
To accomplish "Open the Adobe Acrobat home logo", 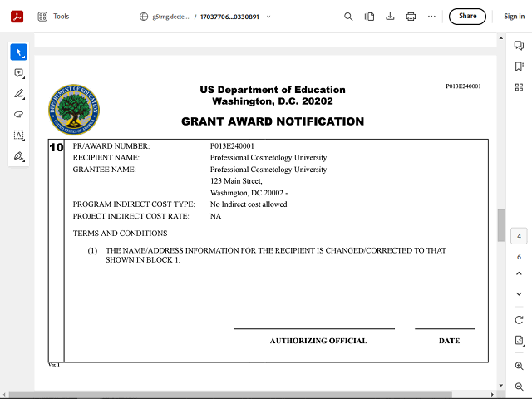I will point(17,17).
